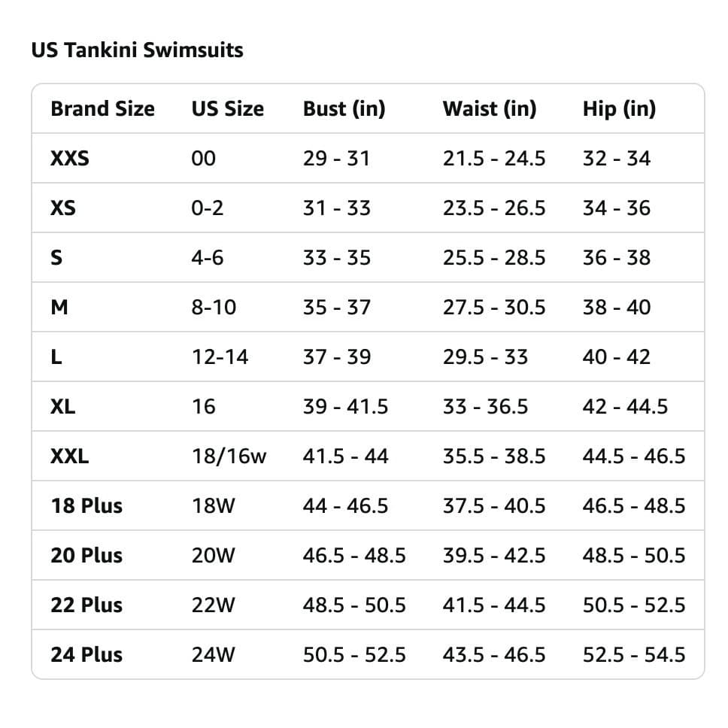The height and width of the screenshot is (728, 728).
Task: Select the US Size column header
Action: coord(227,108)
